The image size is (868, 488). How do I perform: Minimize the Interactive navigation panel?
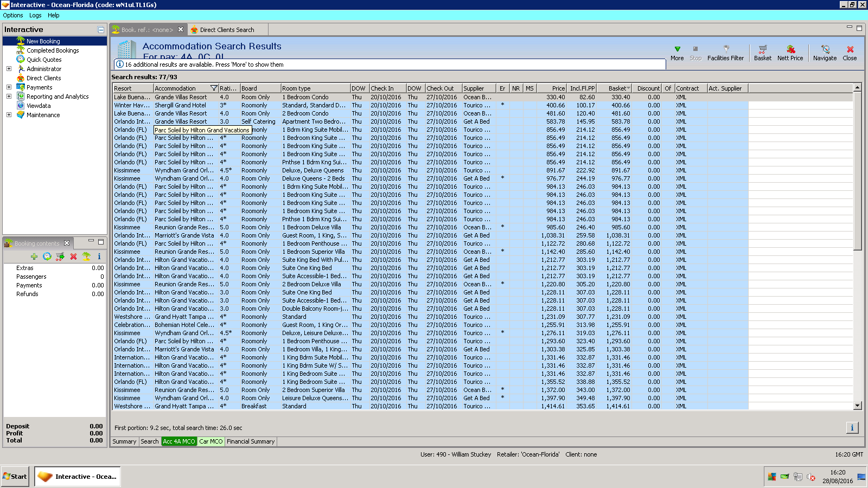click(101, 30)
